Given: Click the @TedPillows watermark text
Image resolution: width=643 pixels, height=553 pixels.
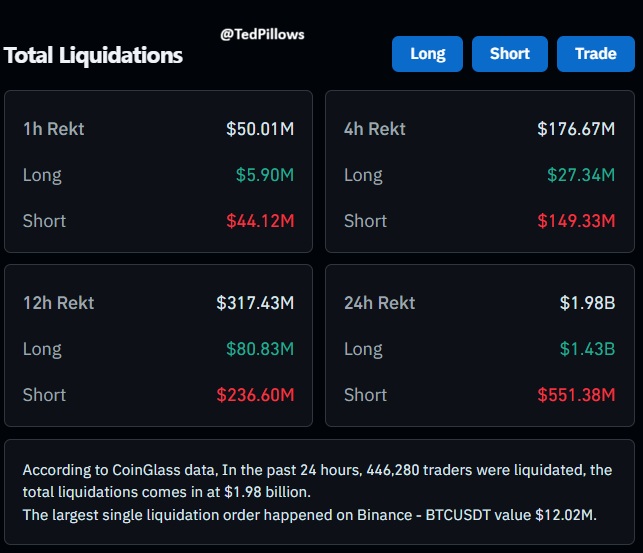Looking at the screenshot, I should 262,34.
